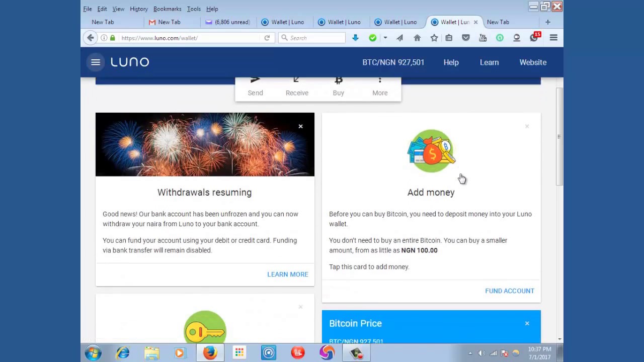Switch to the 6,806 unread mail tab
Screen dimensions: 644x362
(228, 22)
